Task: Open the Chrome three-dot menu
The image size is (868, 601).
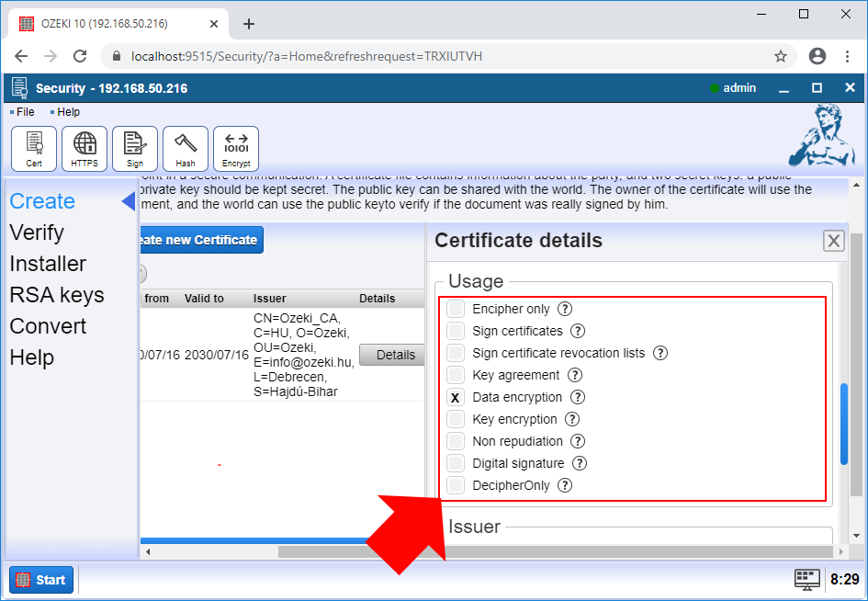Action: [x=847, y=56]
